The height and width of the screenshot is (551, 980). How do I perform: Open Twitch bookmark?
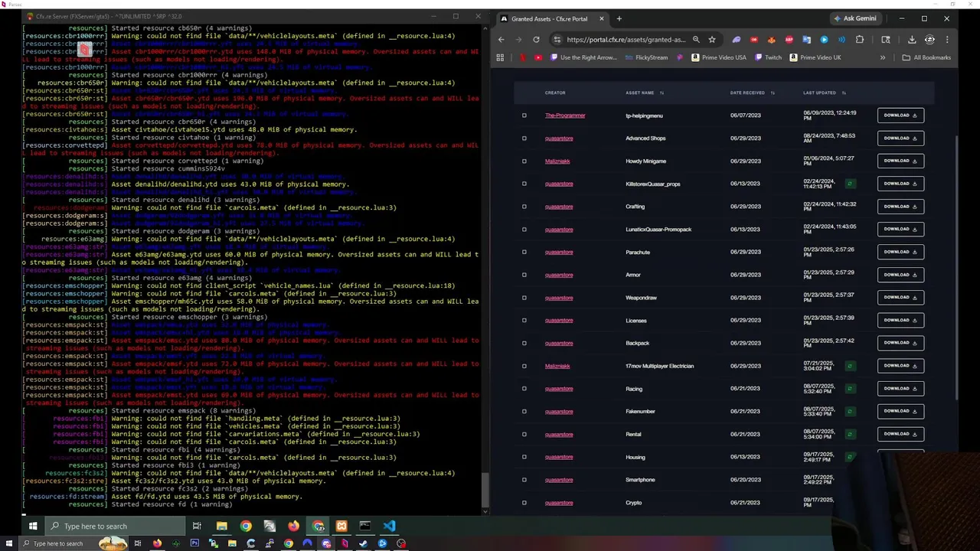(x=768, y=57)
